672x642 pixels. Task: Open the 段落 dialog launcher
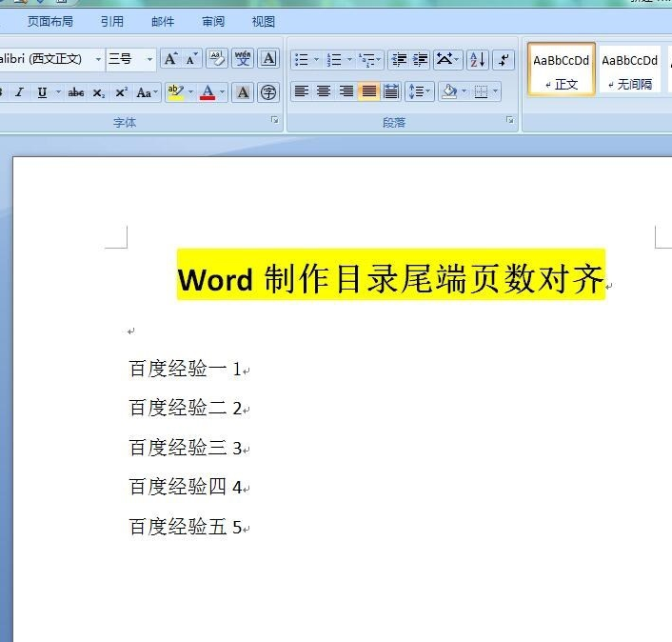point(510,120)
